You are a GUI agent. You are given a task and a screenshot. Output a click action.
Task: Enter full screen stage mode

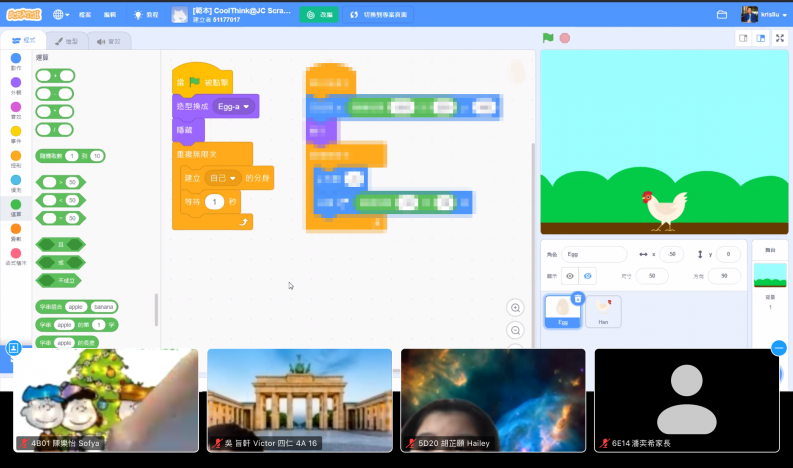pyautogui.click(x=780, y=38)
